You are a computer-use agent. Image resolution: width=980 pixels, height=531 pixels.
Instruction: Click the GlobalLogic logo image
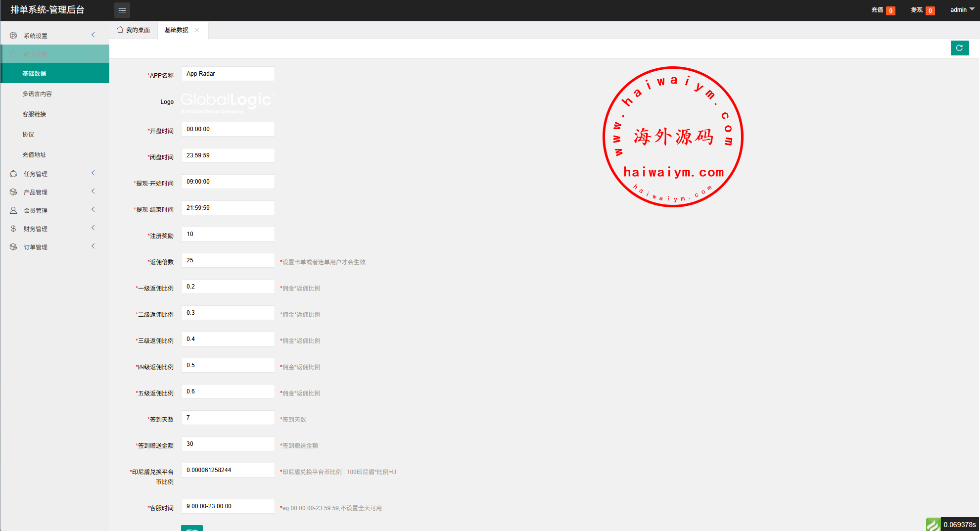(228, 102)
